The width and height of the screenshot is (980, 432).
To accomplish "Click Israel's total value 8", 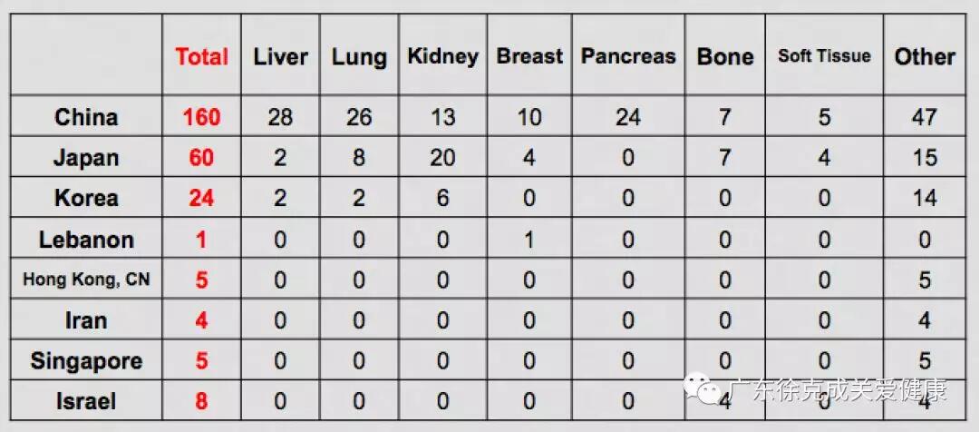I will [201, 400].
